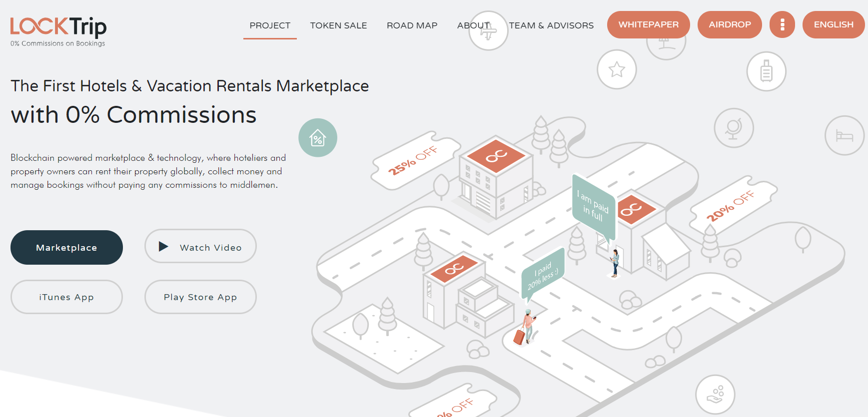Image resolution: width=868 pixels, height=417 pixels.
Task: Click 'The First Hotels & Vacation Rentals Marketplace' text
Action: click(x=190, y=86)
